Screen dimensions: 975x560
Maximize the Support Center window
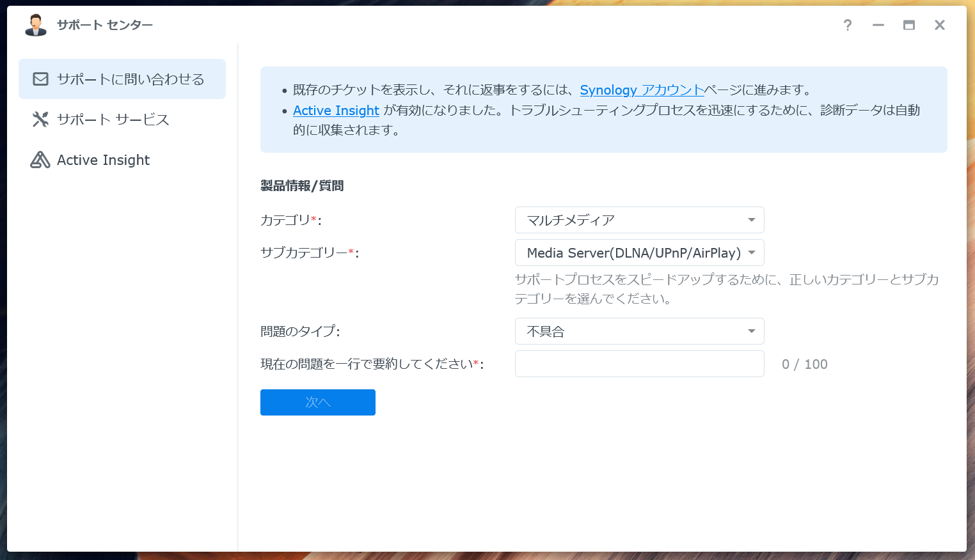pos(908,25)
